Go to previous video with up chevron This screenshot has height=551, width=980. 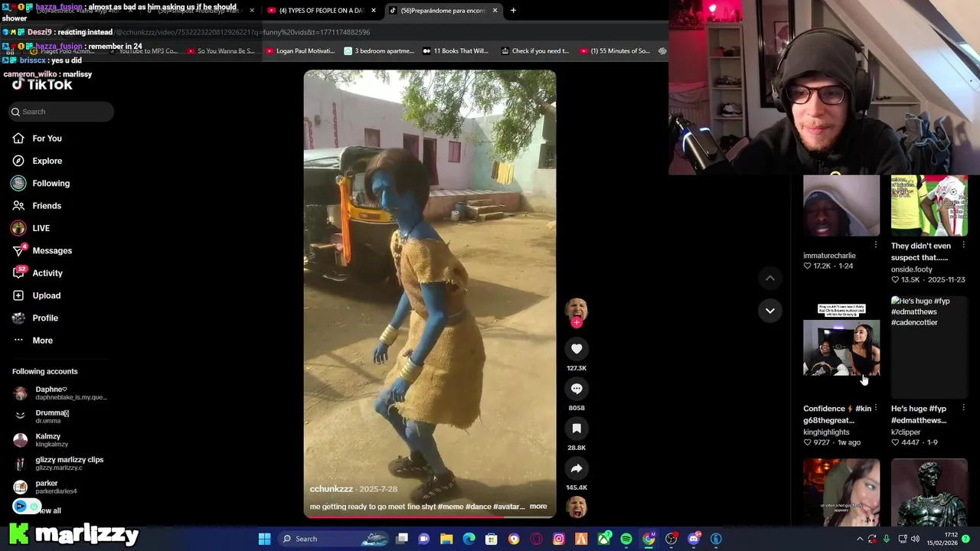click(770, 279)
